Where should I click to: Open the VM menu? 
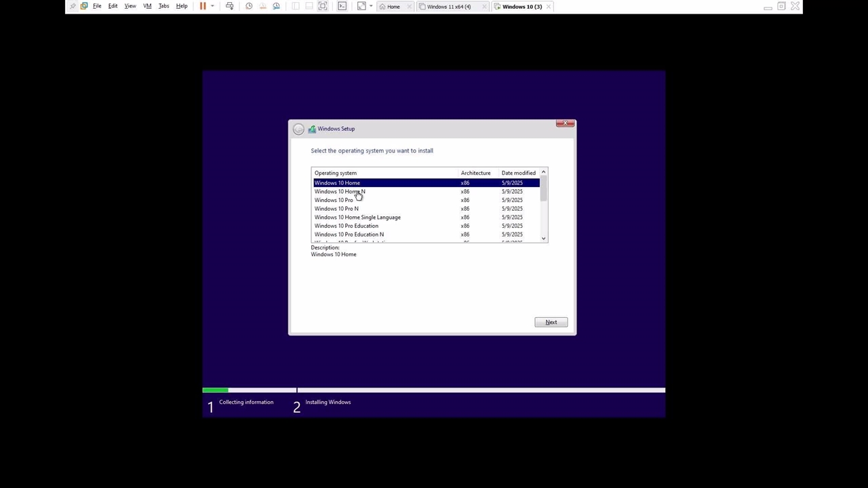147,6
